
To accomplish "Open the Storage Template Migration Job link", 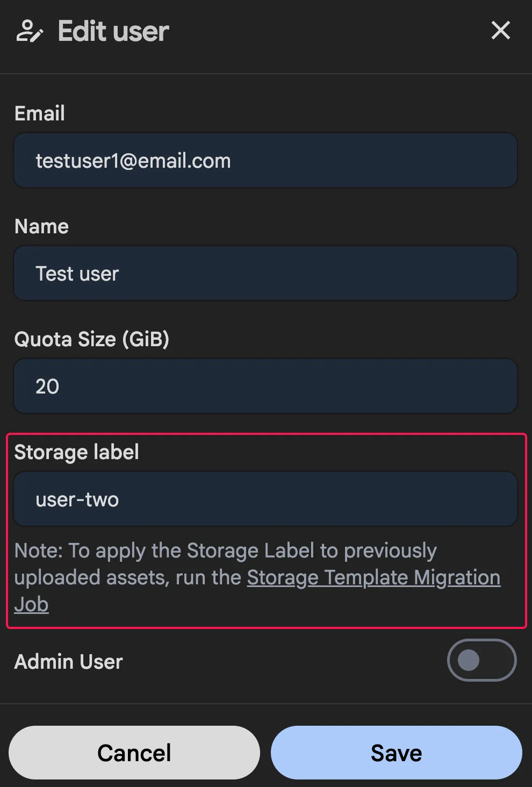I will (x=373, y=578).
